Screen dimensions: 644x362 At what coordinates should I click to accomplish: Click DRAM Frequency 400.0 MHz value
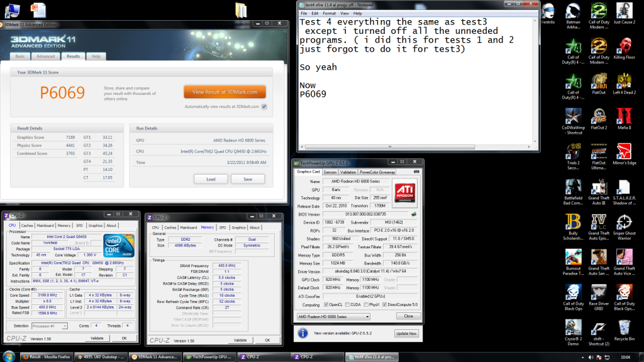point(226,266)
